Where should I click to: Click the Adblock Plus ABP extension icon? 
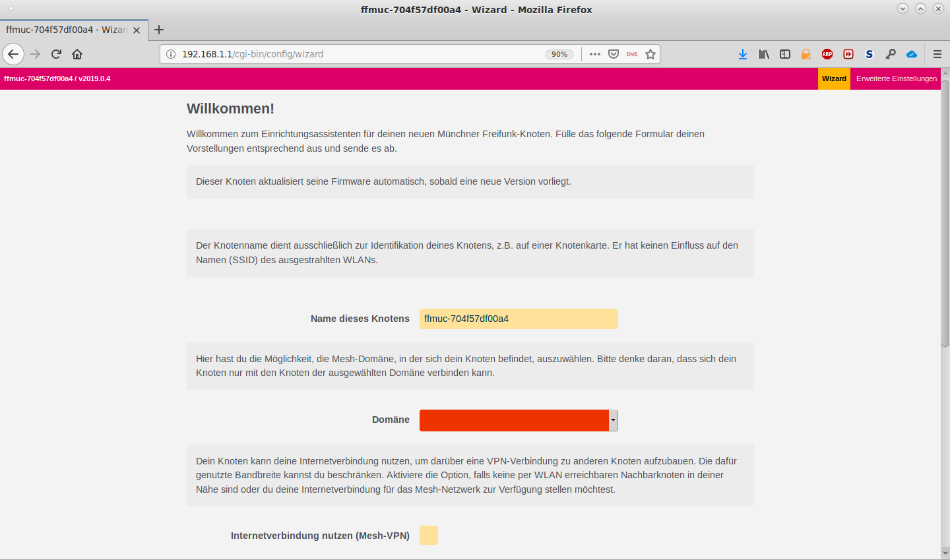(827, 54)
